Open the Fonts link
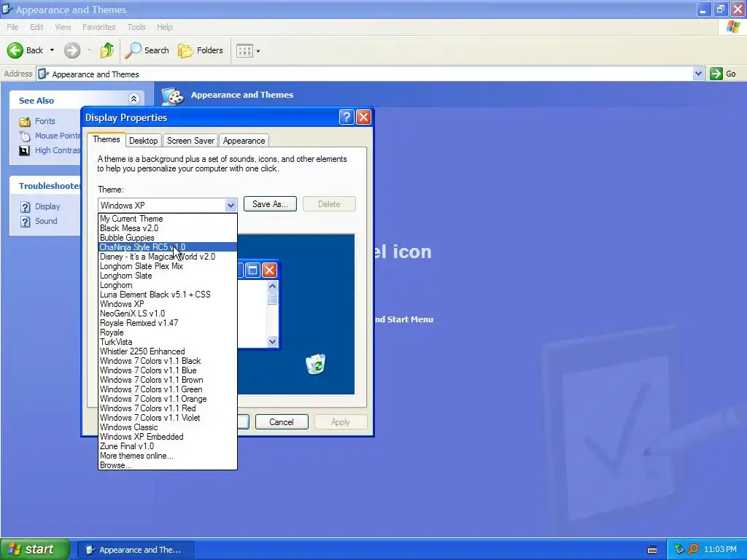The height and width of the screenshot is (560, 747). (44, 121)
